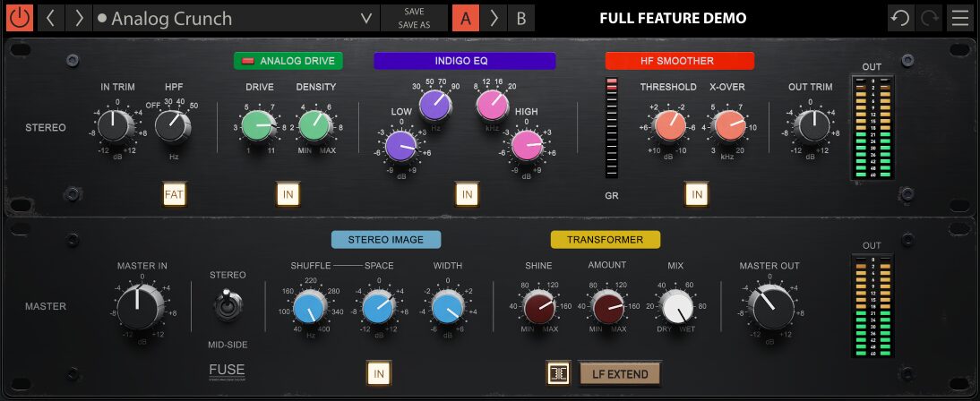Enable the LF EXTEND button
The width and height of the screenshot is (980, 401).
pos(619,373)
